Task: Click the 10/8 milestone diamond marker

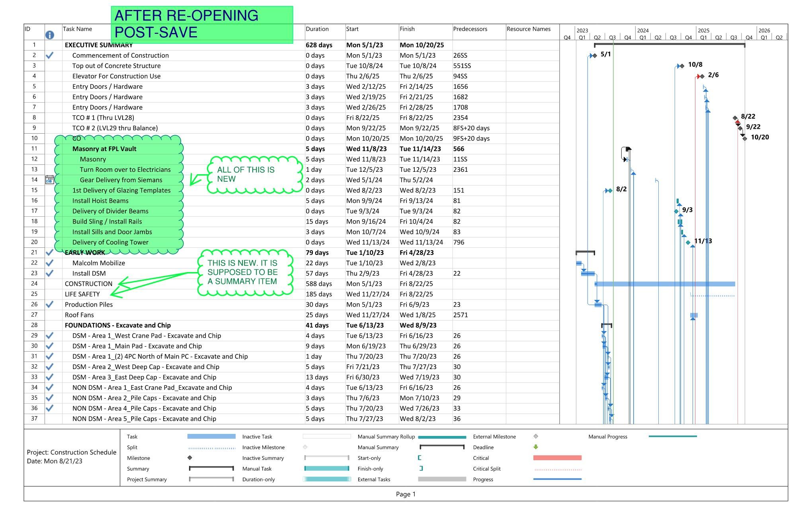Action: (682, 66)
